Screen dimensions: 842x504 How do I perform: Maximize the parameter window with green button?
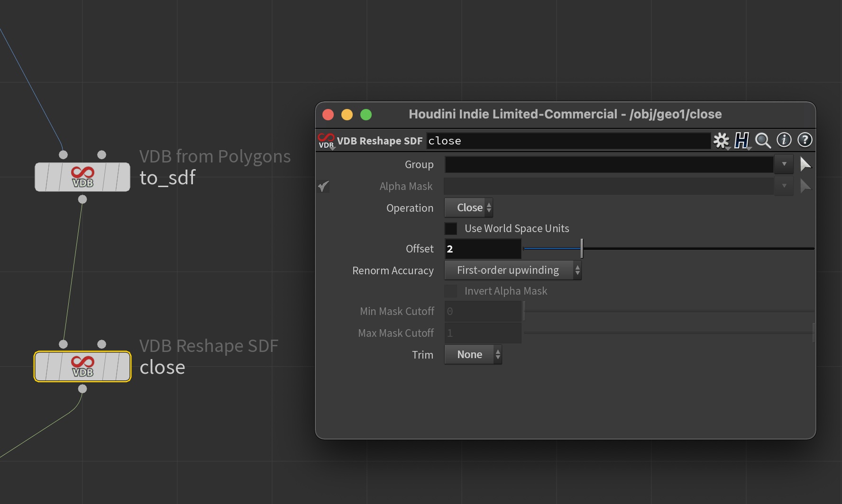point(366,115)
